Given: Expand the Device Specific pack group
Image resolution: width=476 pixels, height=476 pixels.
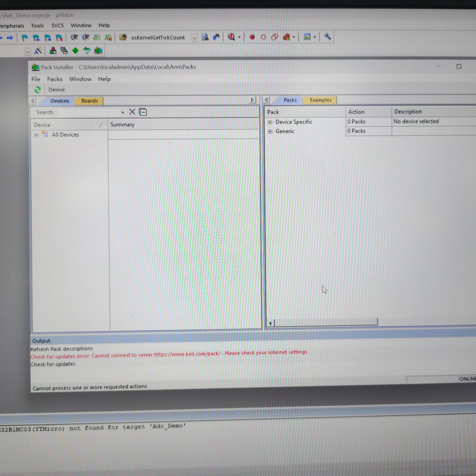Looking at the screenshot, I should click(270, 122).
